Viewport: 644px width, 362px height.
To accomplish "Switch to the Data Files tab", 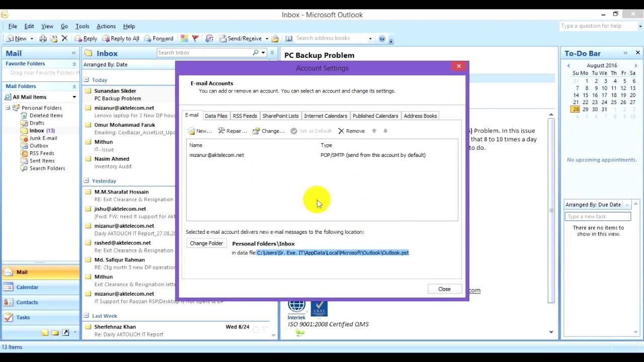I will [216, 116].
